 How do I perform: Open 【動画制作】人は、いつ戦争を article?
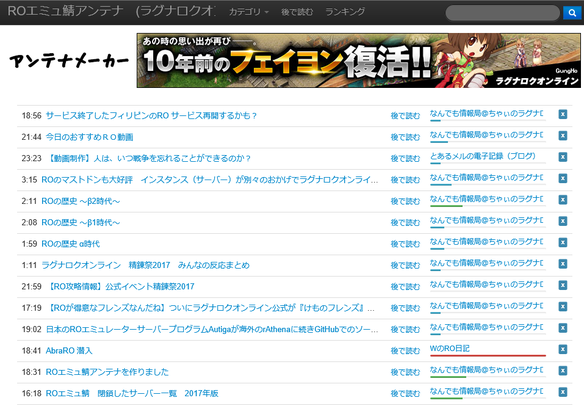tap(148, 158)
